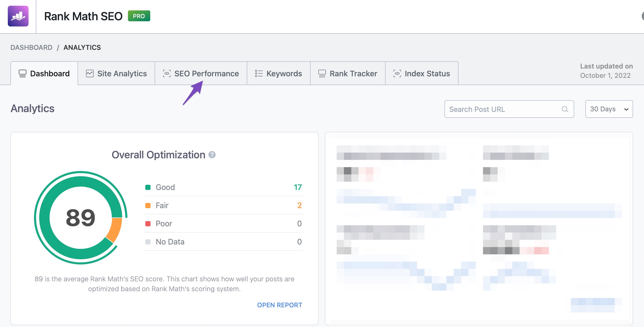Viewport: 644px width, 327px height.
Task: Click the red Poor legend swatch
Action: (148, 224)
